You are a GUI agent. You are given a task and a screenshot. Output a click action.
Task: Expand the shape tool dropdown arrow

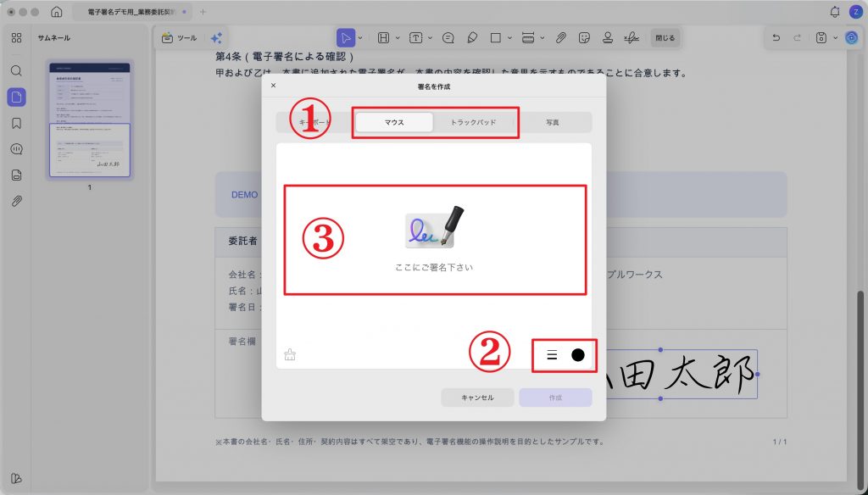click(509, 37)
